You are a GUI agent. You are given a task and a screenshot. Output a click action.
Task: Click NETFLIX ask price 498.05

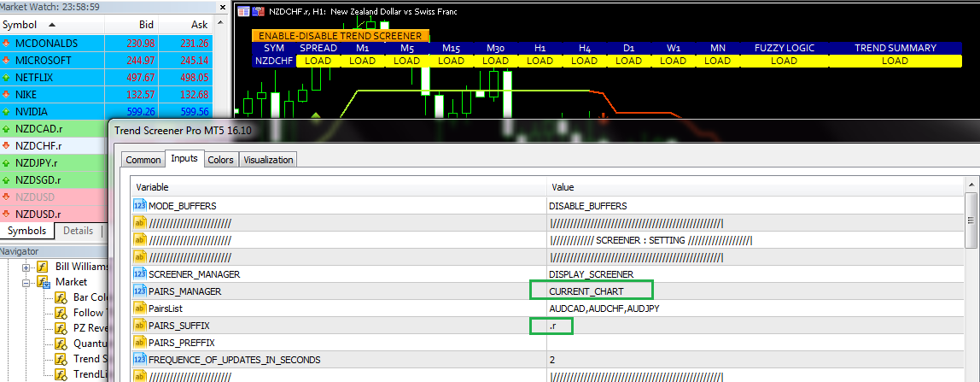(194, 78)
